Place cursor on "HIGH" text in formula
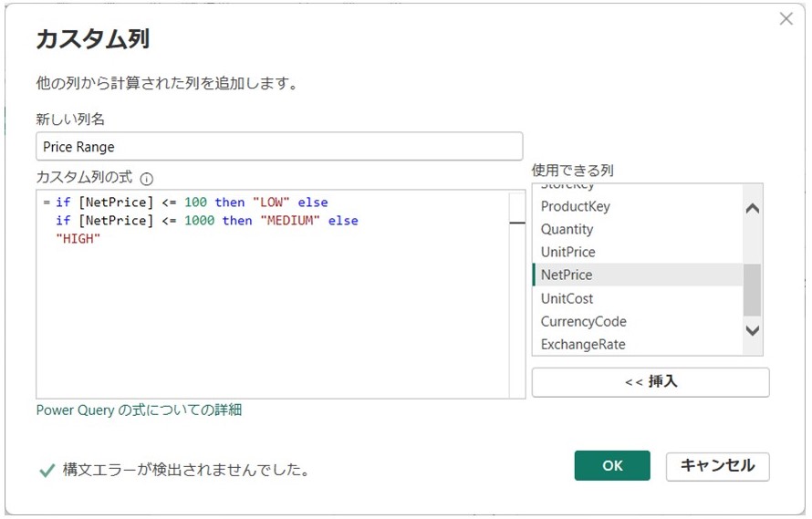Screen dimensions: 812x519 point(78,239)
